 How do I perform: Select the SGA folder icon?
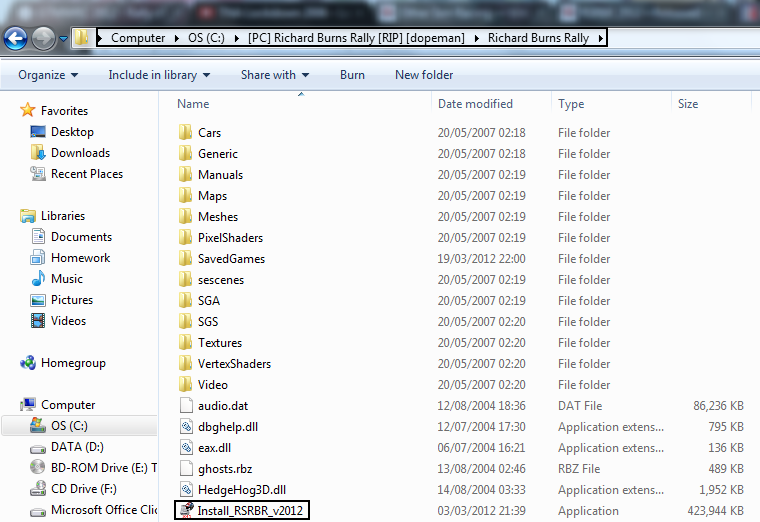(x=185, y=300)
